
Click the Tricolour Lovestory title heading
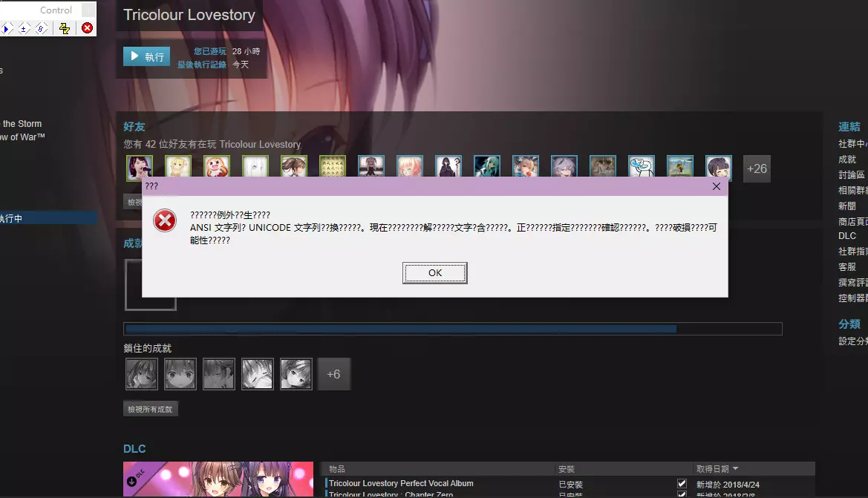[x=189, y=15]
